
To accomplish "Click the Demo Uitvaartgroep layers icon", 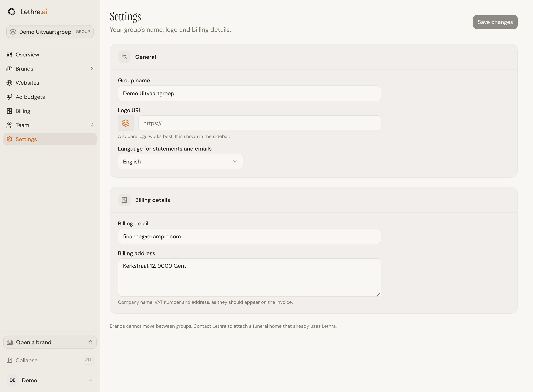I will pos(13,32).
